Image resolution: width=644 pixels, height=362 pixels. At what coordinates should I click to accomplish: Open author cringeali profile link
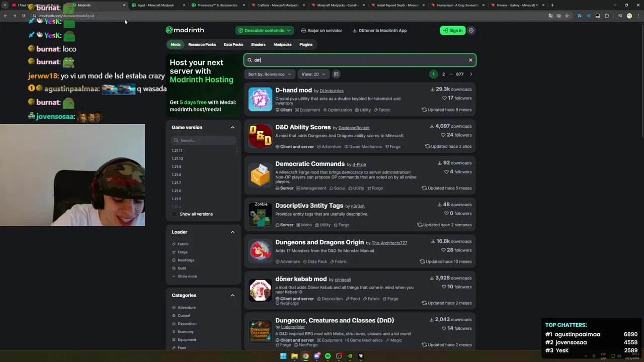[x=343, y=280]
